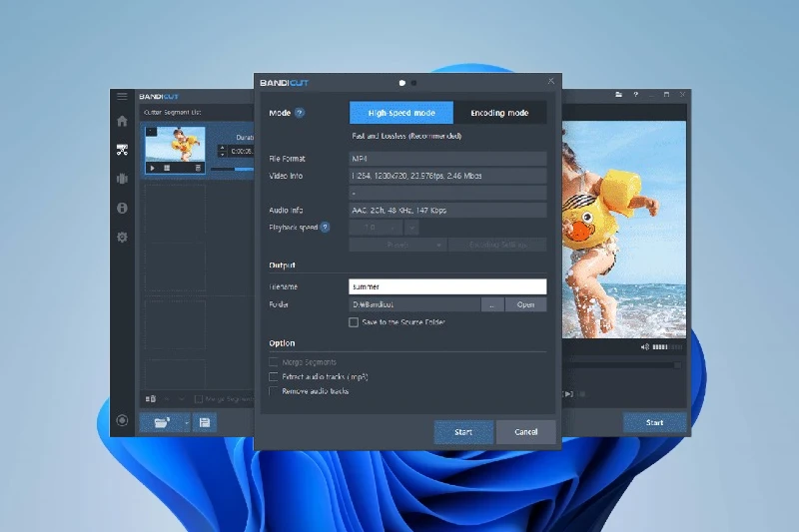Click Start button in the main window
The height and width of the screenshot is (532, 799).
click(655, 423)
